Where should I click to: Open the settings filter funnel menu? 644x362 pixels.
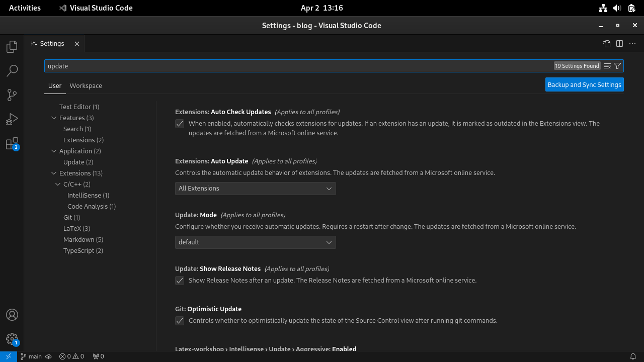[617, 66]
